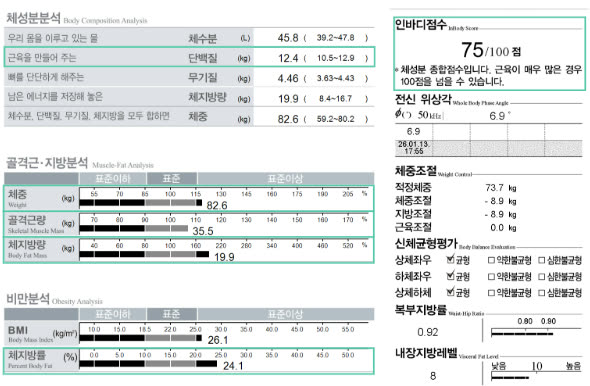Click the skeletal muscle value 35.5
Image resolution: width=590 pixels, height=386 pixels.
[203, 231]
